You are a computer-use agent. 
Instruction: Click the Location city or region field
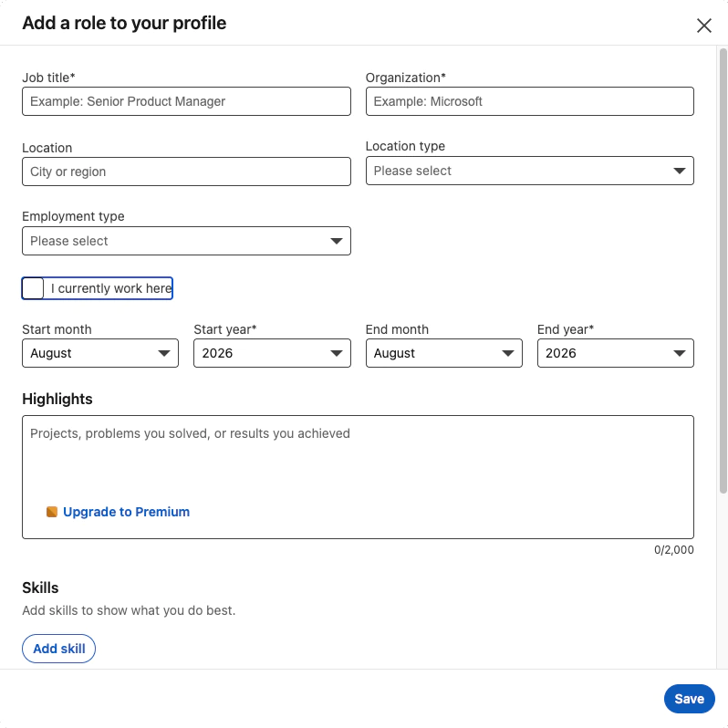[x=186, y=172]
